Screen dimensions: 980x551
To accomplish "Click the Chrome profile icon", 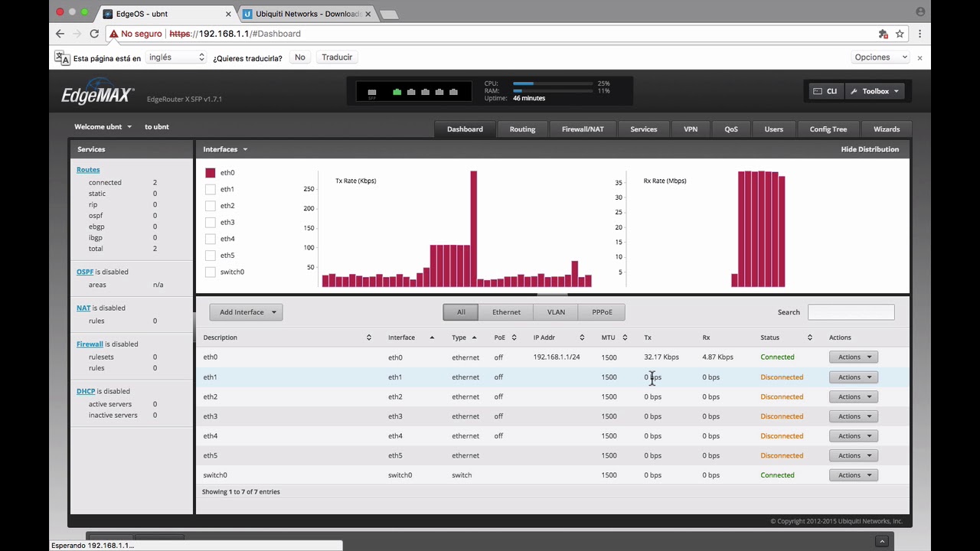I will click(x=920, y=11).
